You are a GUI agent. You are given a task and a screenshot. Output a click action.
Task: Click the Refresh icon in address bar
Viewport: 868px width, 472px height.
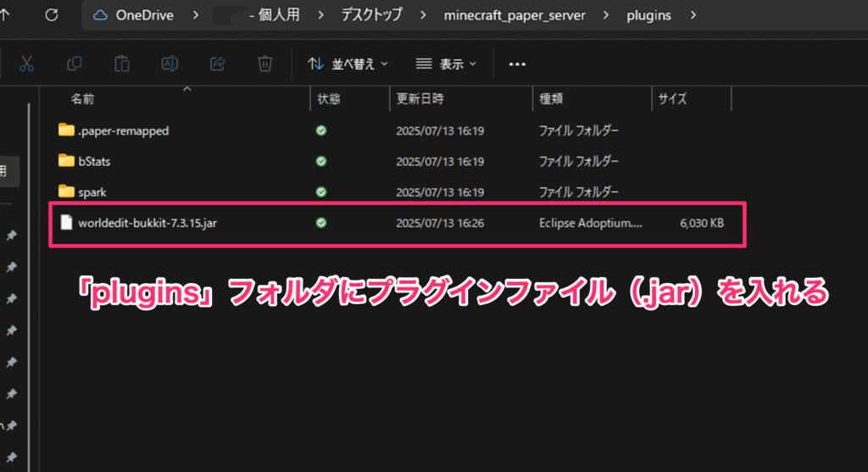click(52, 15)
